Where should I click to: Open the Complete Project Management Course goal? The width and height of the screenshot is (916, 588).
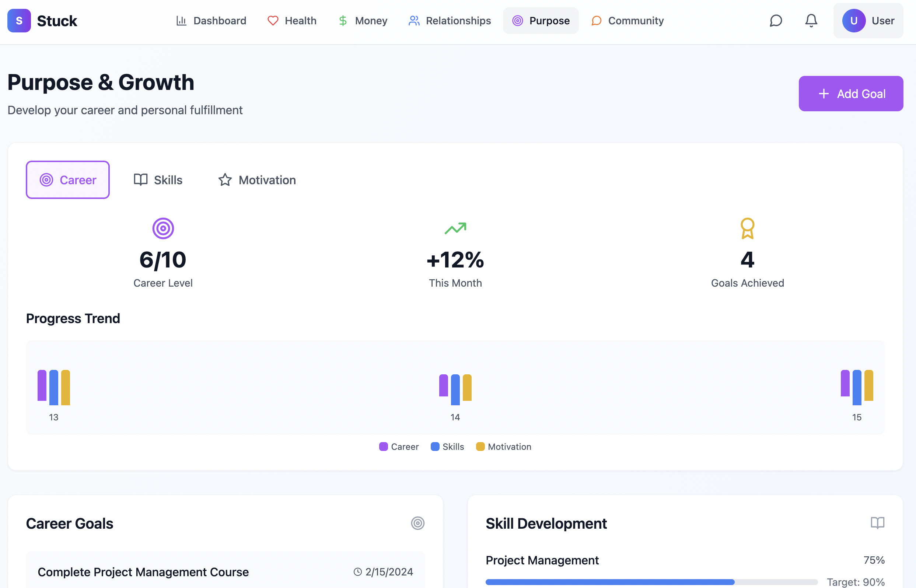coord(143,572)
